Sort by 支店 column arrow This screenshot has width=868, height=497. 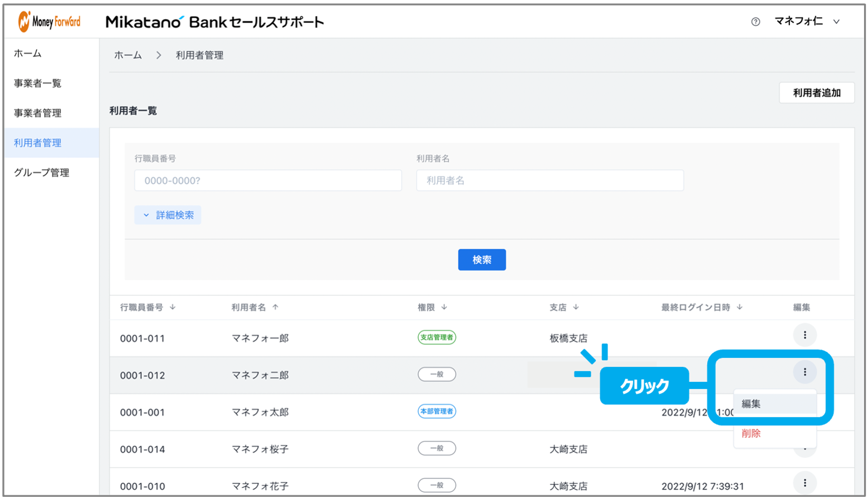point(576,307)
